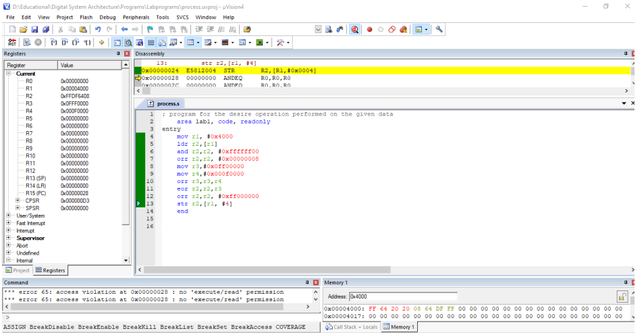Disable all breakpoints icon
The width and height of the screenshot is (644, 333).
(392, 30)
